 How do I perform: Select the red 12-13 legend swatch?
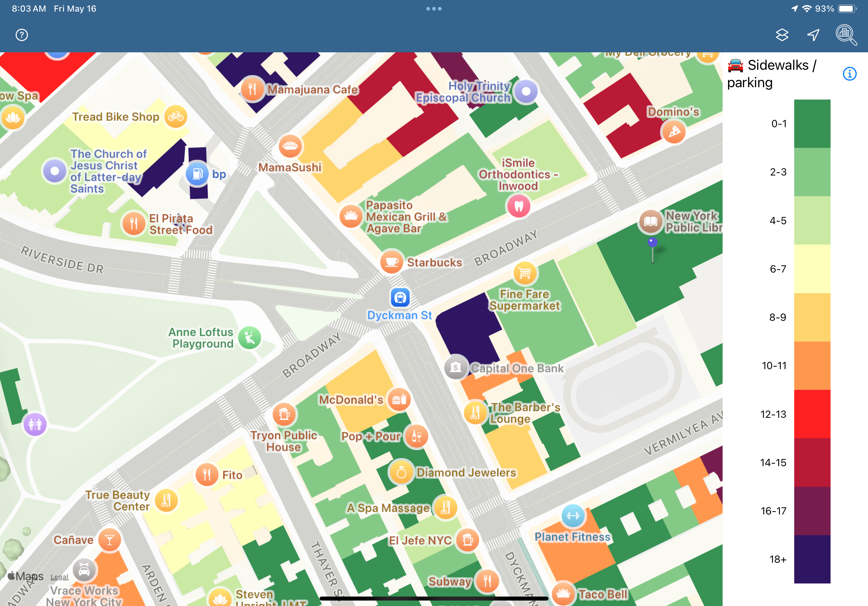click(x=812, y=414)
